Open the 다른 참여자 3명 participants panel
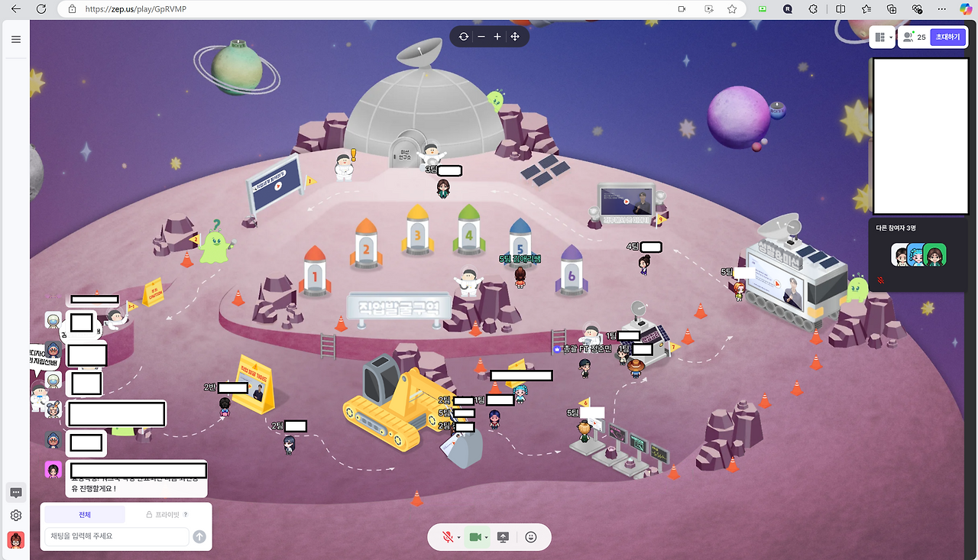This screenshot has height=560, width=978. tap(918, 255)
